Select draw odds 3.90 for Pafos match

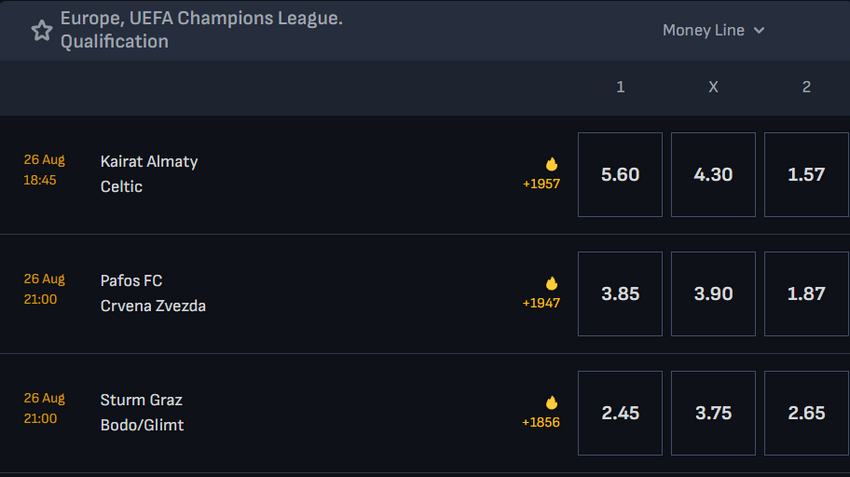713,294
